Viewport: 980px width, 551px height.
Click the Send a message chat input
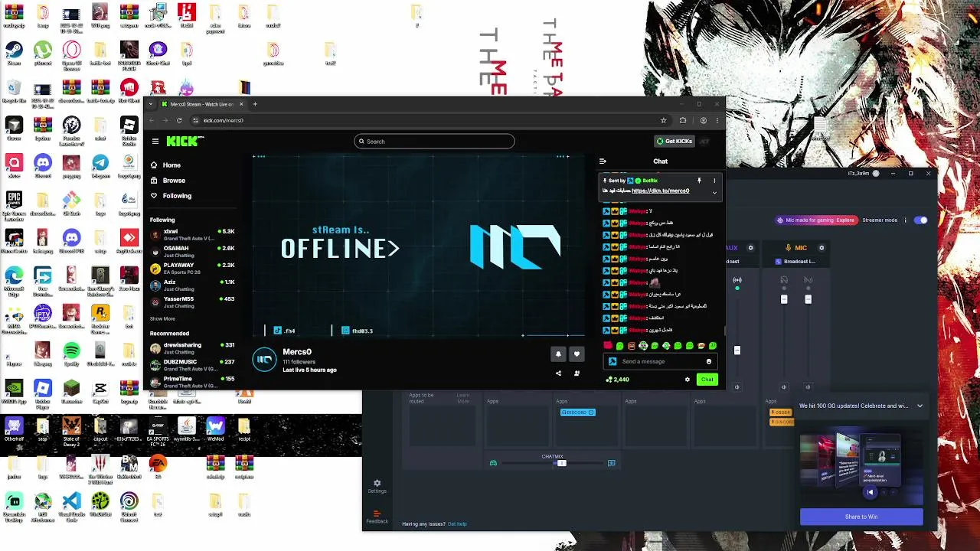[660, 361]
